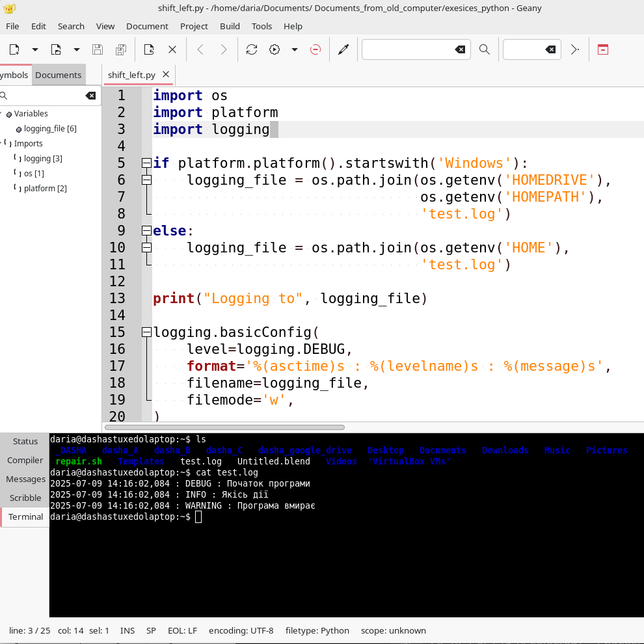Navigate back to previous location
The width and height of the screenshot is (644, 644).
coord(200,49)
